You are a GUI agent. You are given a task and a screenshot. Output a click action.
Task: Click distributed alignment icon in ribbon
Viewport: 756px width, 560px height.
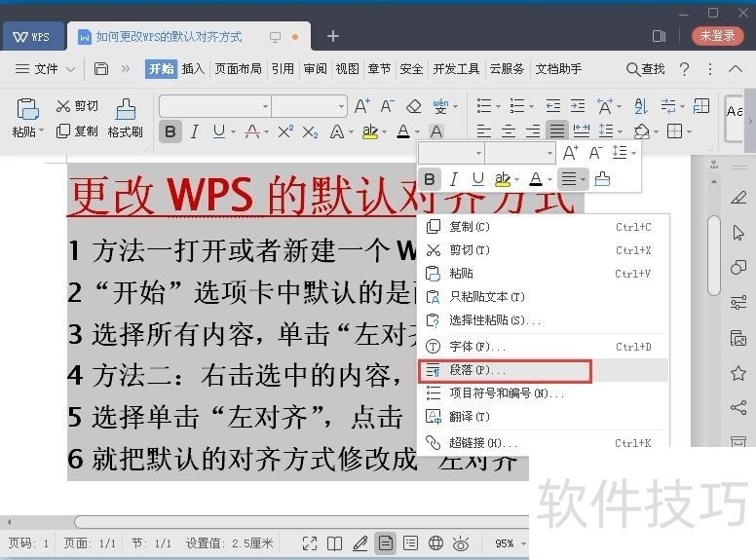coord(582,131)
